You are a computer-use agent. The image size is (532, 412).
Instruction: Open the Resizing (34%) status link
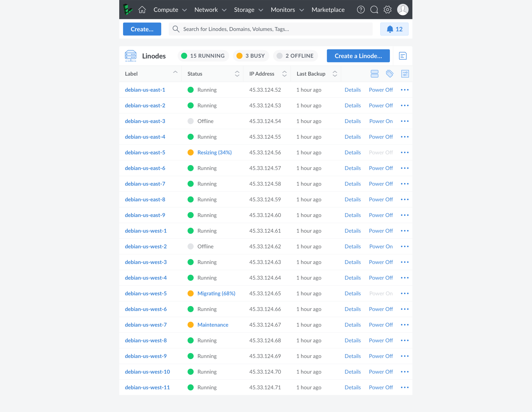(x=214, y=152)
